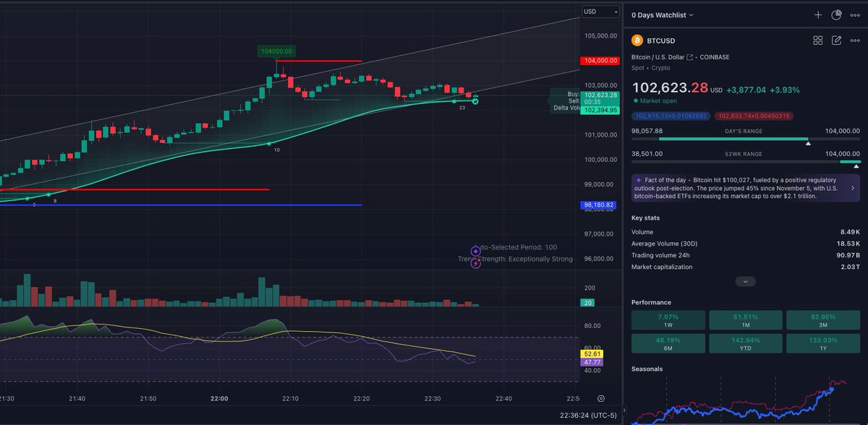The image size is (868, 425).
Task: Select the 1M 51.51% performance tile
Action: (x=745, y=322)
